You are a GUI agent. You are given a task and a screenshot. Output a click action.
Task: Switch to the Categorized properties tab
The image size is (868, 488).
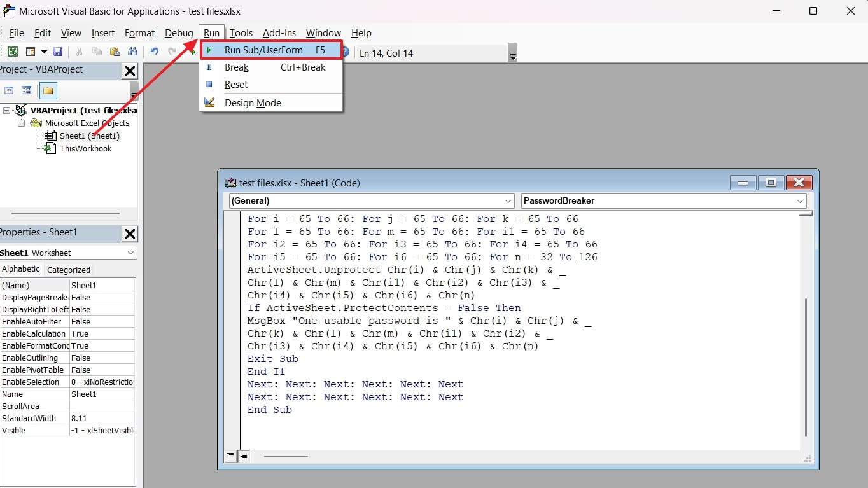pos(69,270)
